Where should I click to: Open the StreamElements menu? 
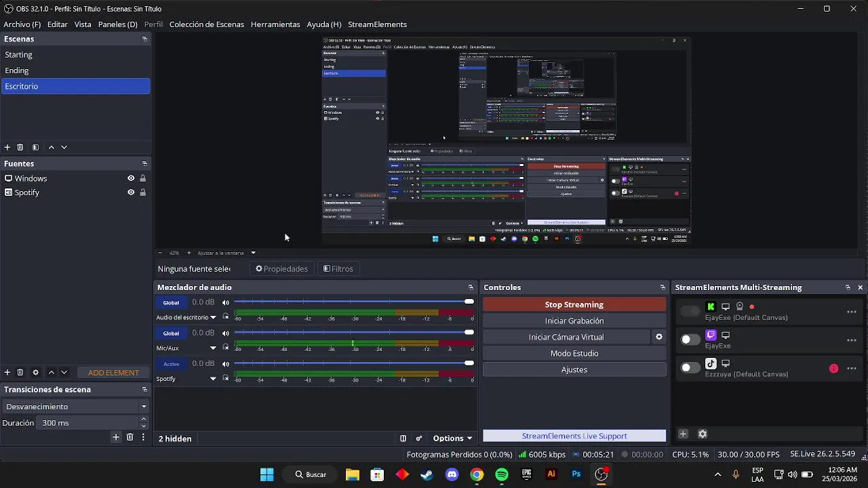tap(378, 24)
